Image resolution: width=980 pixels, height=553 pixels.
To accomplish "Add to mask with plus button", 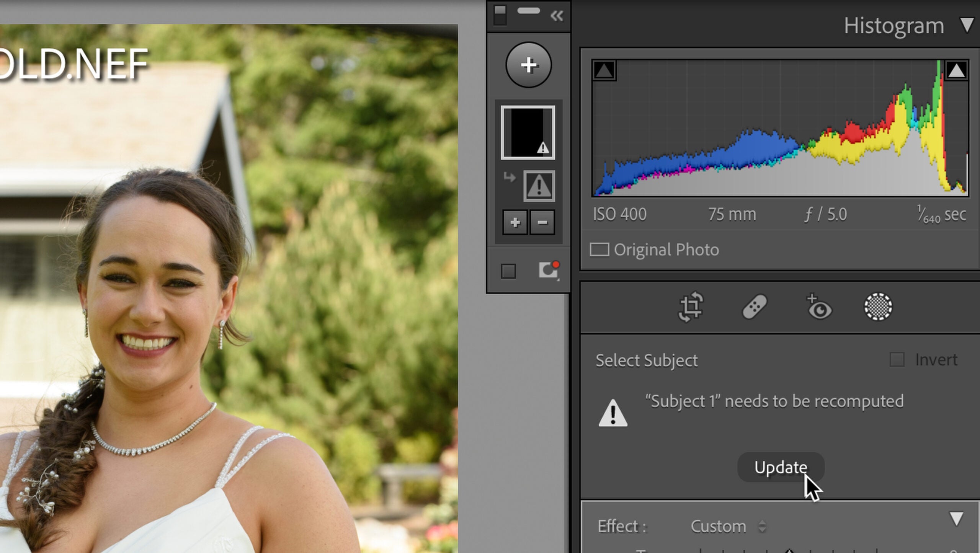I will point(515,222).
